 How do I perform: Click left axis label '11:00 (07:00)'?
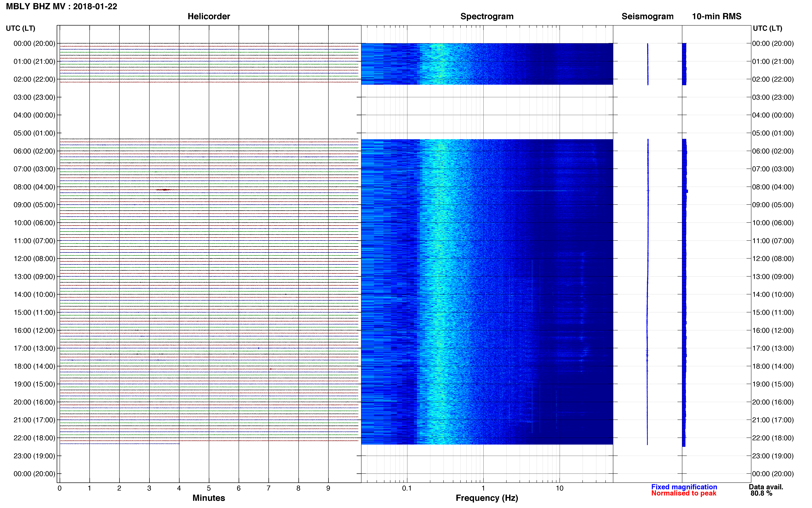34,241
